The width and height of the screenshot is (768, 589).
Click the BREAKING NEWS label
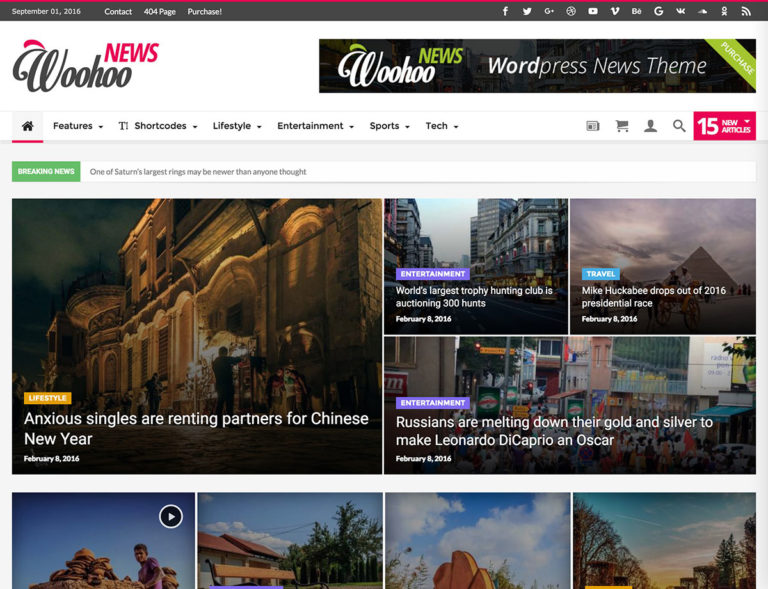[x=46, y=172]
